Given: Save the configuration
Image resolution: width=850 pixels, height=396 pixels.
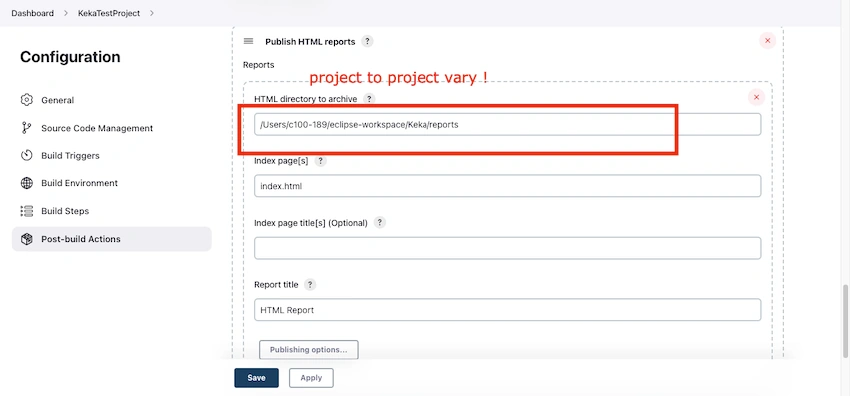Looking at the screenshot, I should (x=256, y=378).
